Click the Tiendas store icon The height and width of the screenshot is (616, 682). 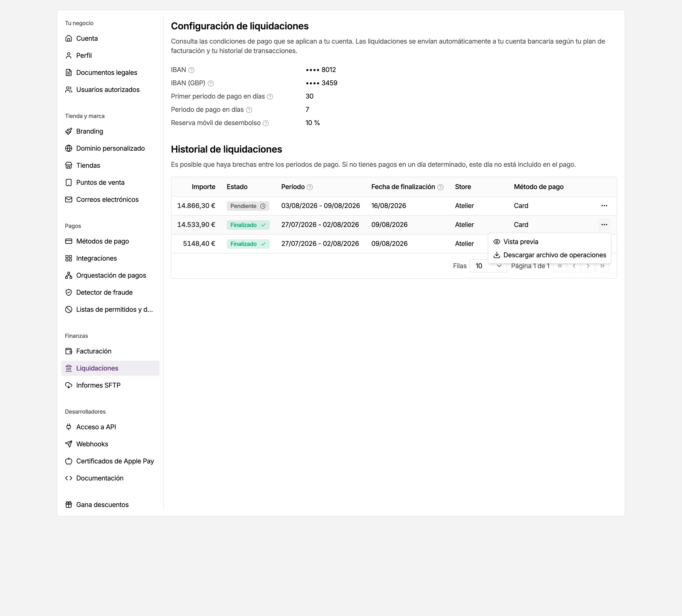[69, 166]
